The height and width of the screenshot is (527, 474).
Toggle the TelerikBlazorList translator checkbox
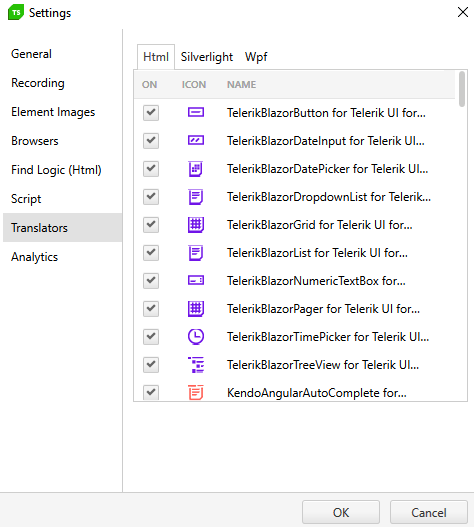(x=151, y=252)
